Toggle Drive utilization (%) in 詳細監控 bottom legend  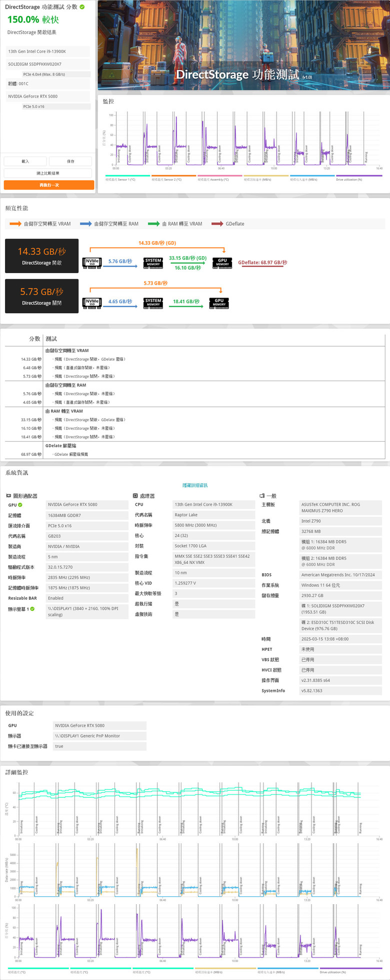(351, 970)
